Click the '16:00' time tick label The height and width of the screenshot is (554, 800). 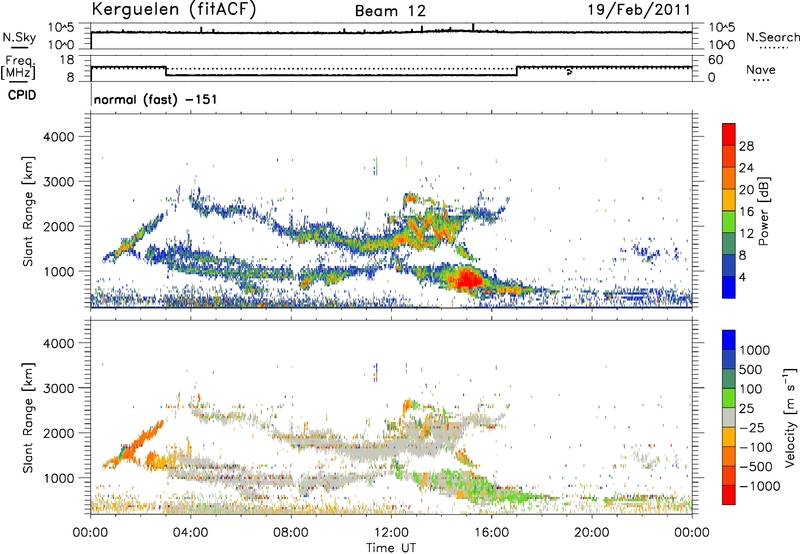pos(491,533)
